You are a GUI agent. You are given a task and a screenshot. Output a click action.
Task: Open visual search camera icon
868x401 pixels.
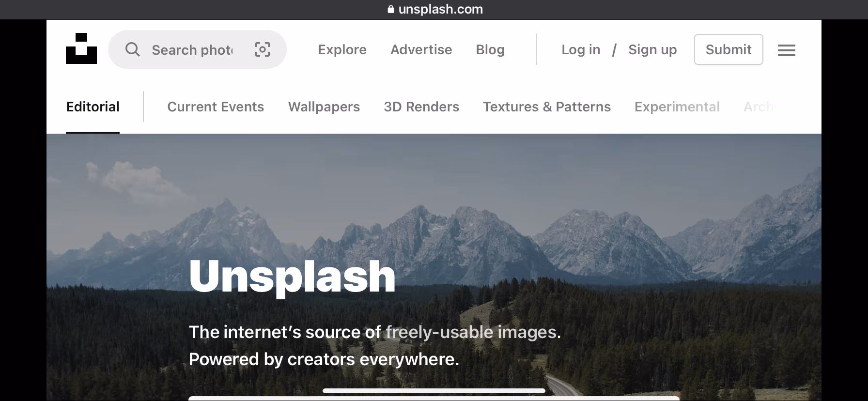click(x=263, y=49)
